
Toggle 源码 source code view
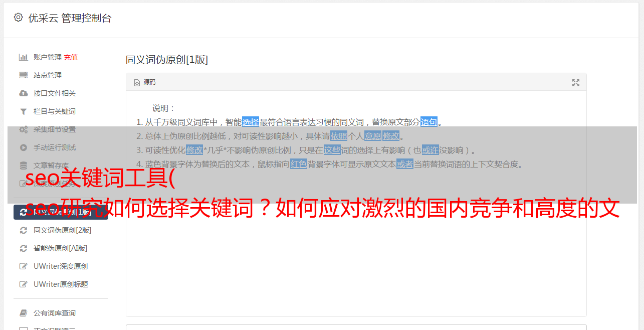145,82
